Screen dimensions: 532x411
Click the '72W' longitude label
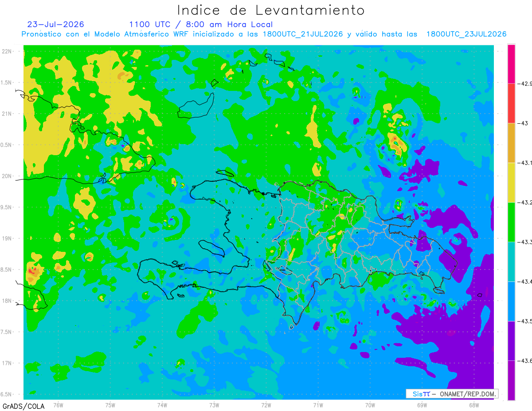pos(266,405)
